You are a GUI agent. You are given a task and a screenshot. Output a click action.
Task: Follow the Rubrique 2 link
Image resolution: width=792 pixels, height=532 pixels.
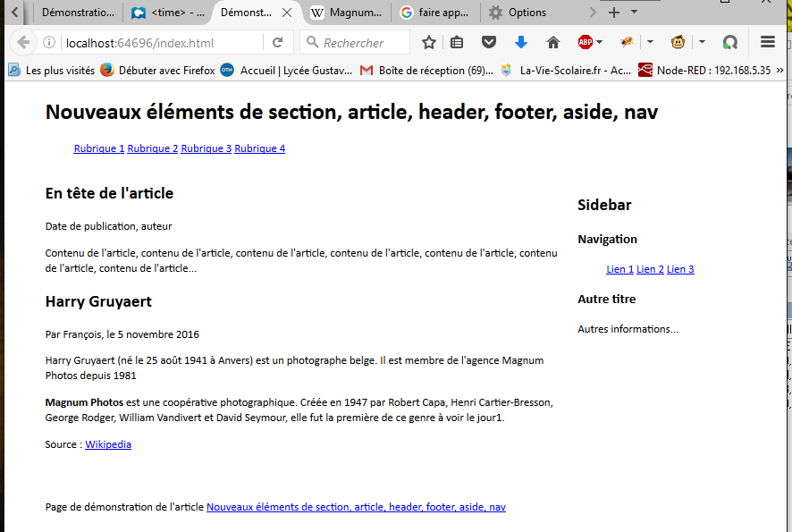[153, 148]
